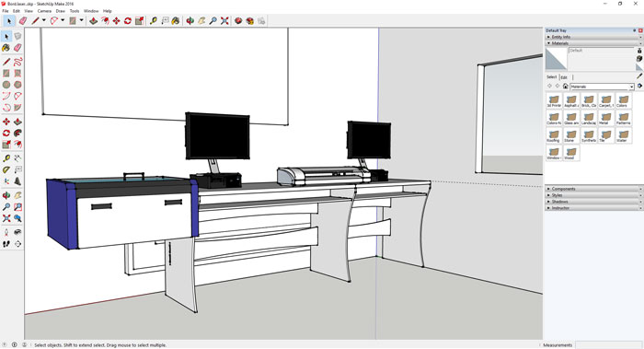The width and height of the screenshot is (644, 349).
Task: Collapse the Materials panel
Action: (594, 43)
